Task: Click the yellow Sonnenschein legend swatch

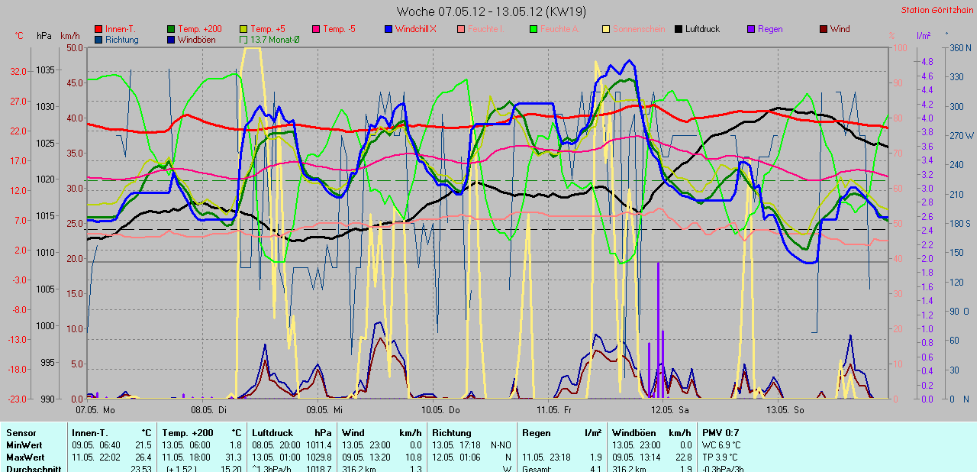Action: pos(606,29)
